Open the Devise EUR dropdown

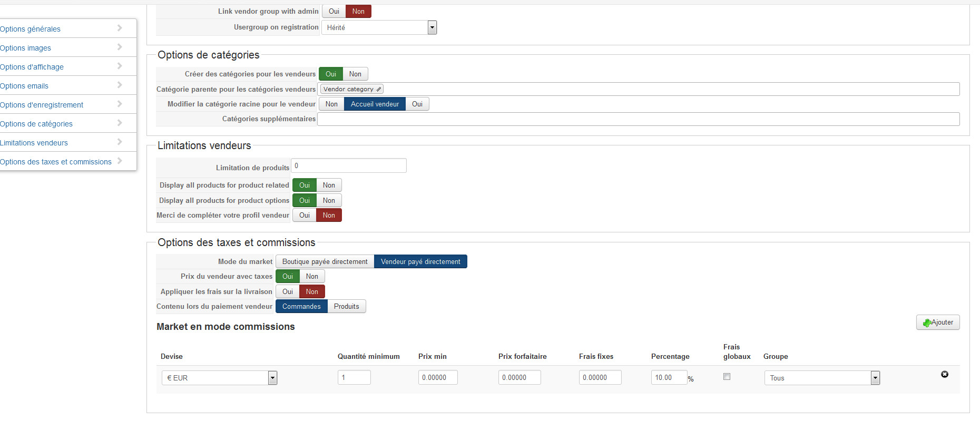(x=219, y=378)
